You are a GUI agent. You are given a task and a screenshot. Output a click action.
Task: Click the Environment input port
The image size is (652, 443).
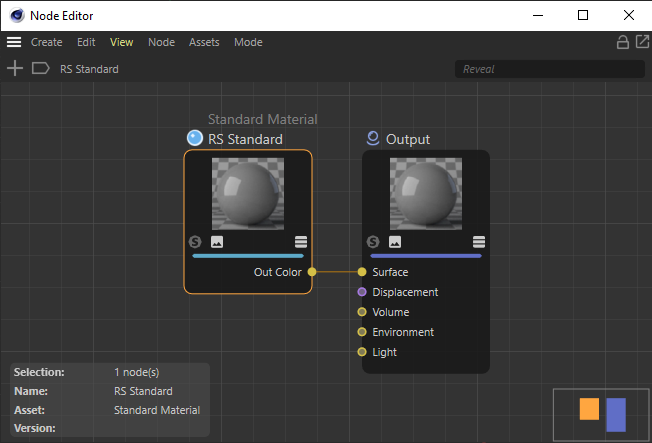(x=362, y=332)
